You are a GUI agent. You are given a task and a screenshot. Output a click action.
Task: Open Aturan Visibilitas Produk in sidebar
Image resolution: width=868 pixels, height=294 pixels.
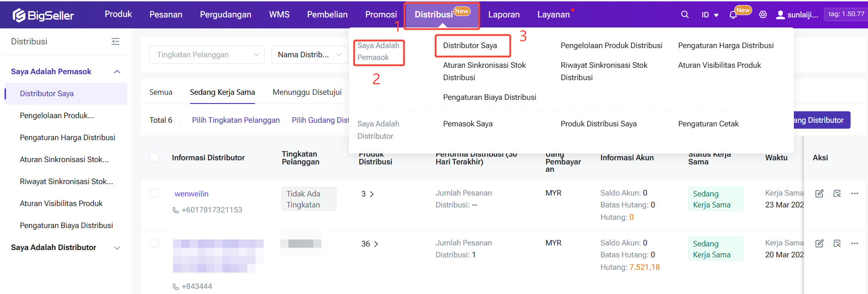(61, 203)
